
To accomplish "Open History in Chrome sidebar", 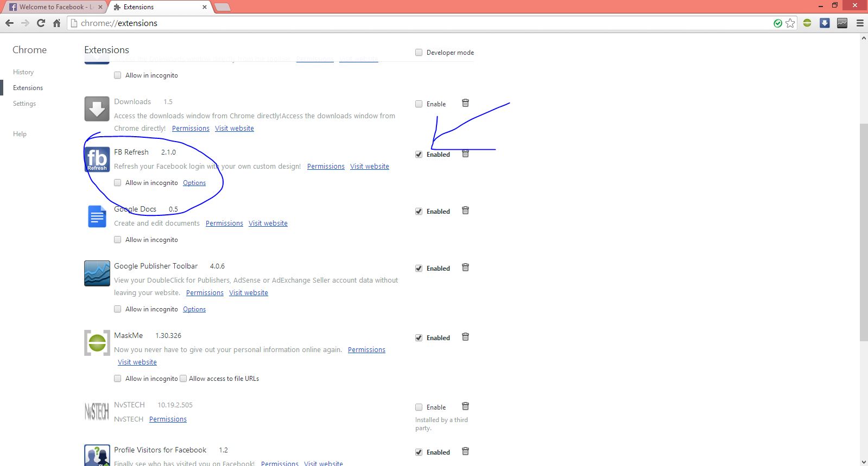I will click(23, 72).
